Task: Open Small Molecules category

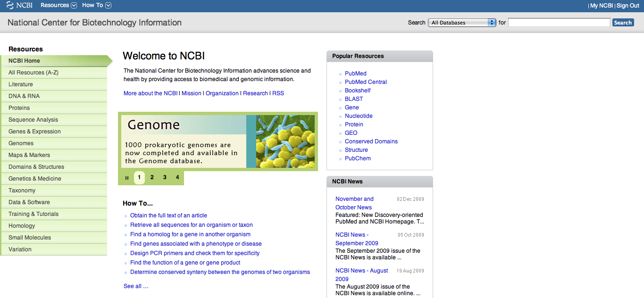Action: click(x=54, y=238)
